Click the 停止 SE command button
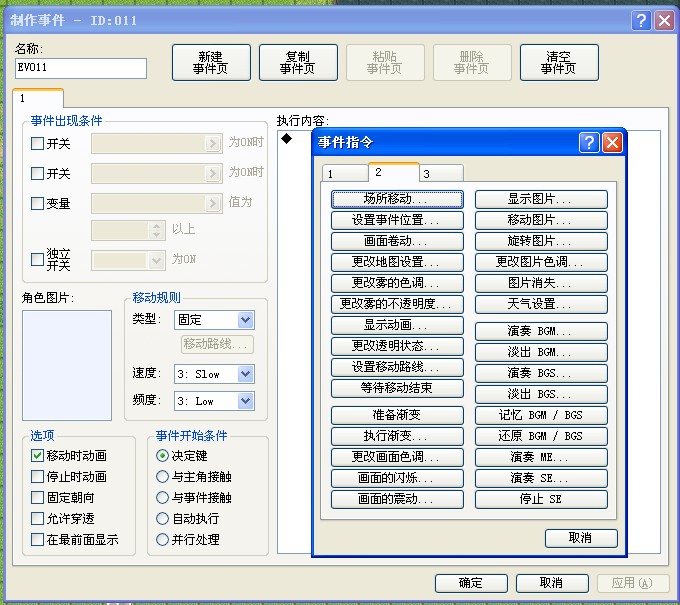The image size is (680, 605). (x=541, y=499)
